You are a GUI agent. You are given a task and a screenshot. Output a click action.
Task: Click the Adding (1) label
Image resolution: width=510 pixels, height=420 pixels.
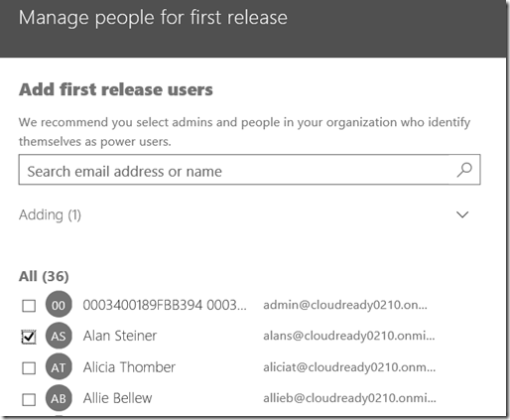50,215
